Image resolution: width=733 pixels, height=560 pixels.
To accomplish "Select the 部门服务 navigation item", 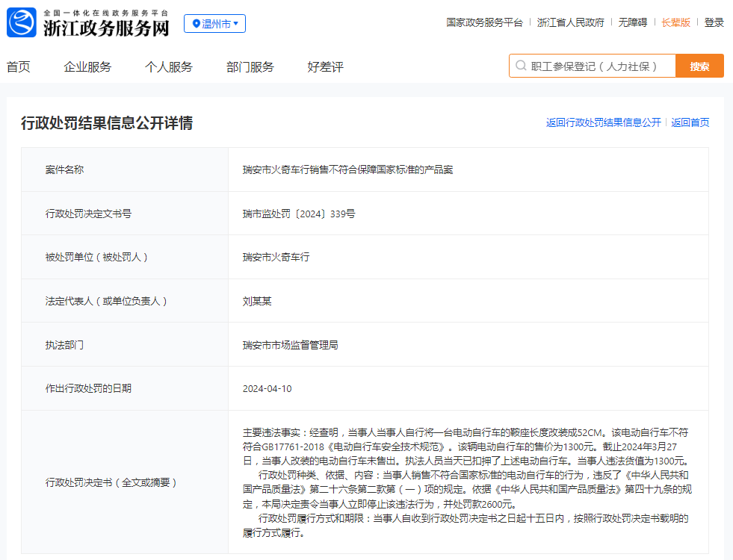I will (250, 67).
